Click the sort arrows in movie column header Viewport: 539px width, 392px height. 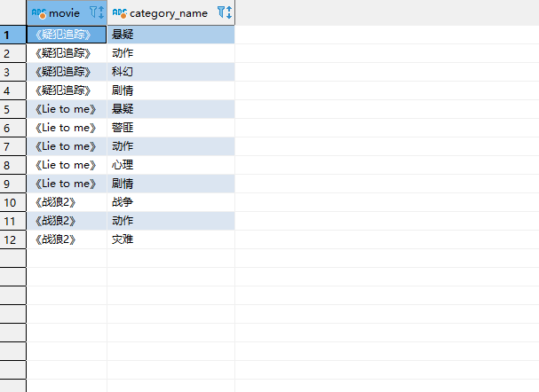[100, 12]
